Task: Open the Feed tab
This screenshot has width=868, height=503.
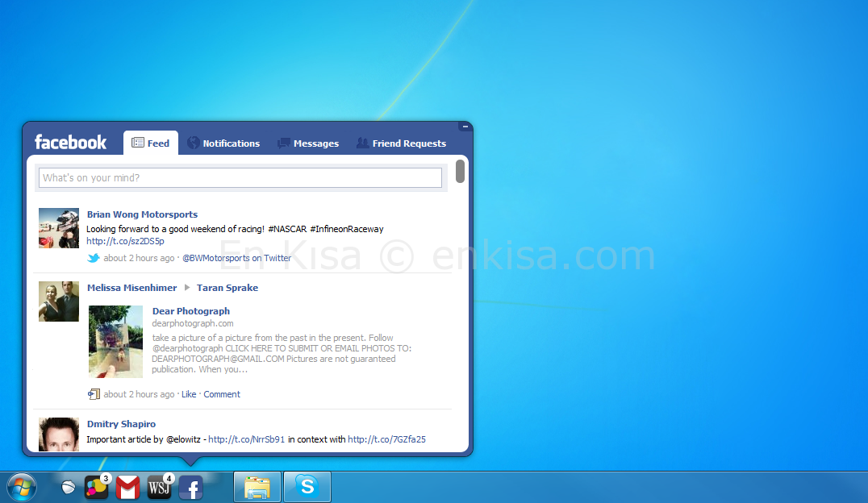Action: [x=151, y=143]
